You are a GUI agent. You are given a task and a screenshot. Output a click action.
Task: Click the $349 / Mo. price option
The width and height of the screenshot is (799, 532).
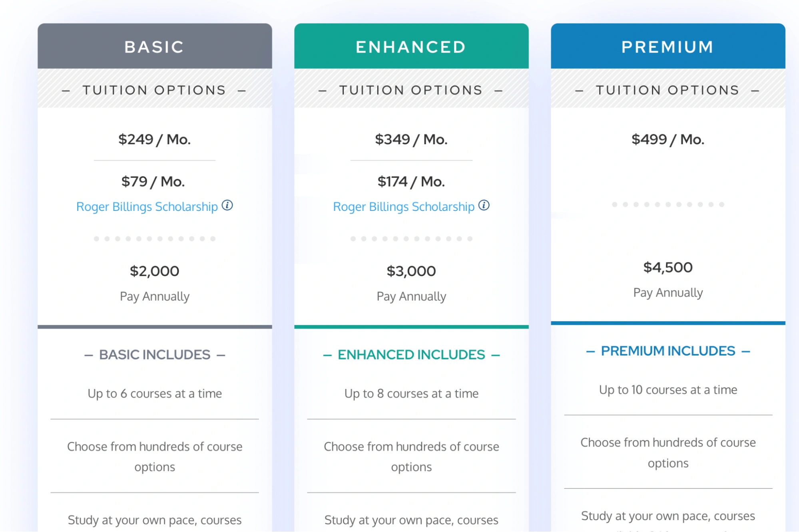(x=411, y=139)
